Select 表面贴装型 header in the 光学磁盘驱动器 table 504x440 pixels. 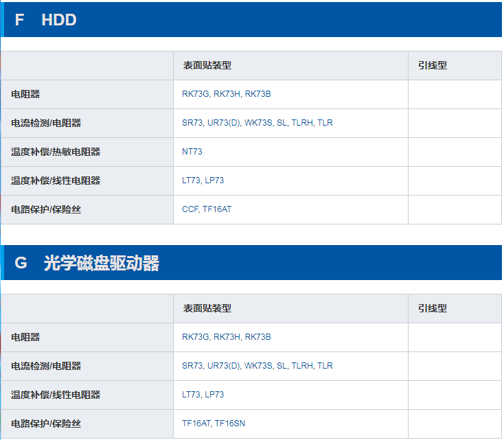[207, 308]
